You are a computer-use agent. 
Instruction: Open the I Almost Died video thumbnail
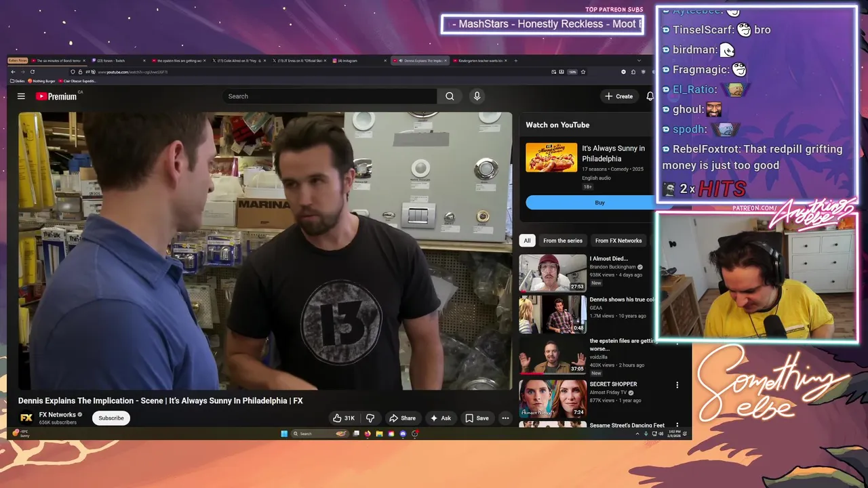[553, 273]
